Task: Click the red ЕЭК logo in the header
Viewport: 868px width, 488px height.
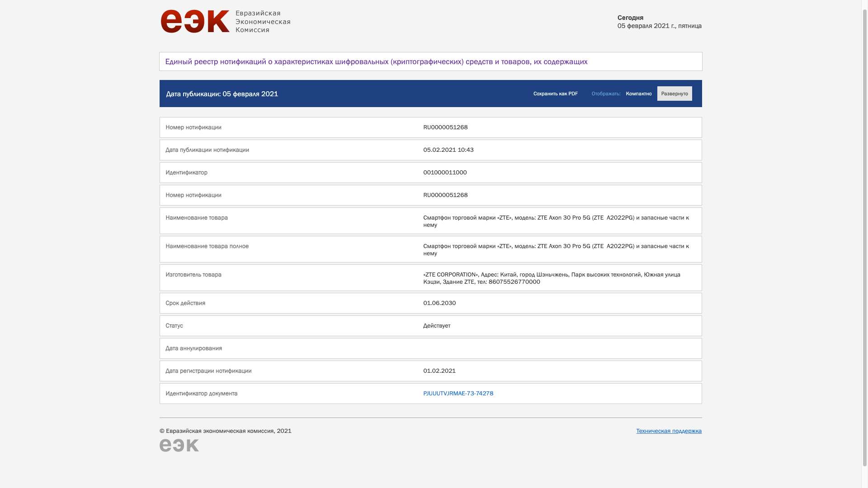Action: [x=195, y=21]
